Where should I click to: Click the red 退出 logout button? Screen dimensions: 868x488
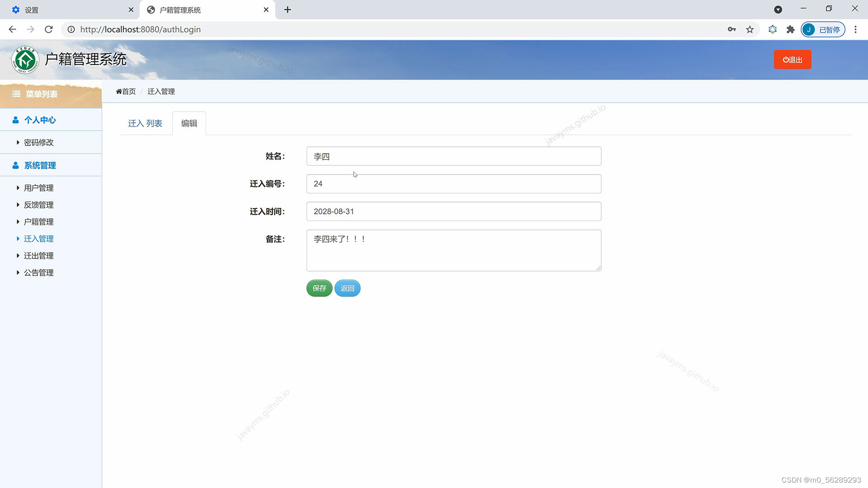(792, 60)
